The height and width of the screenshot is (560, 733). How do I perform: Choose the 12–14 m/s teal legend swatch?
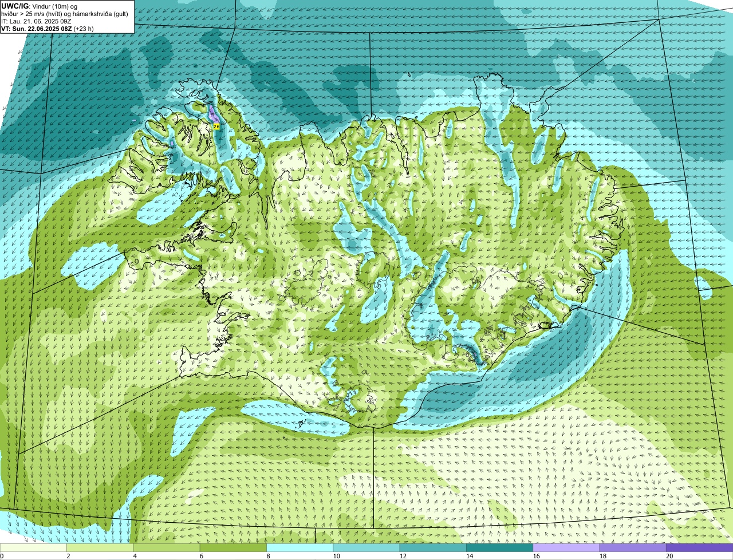[x=433, y=547]
